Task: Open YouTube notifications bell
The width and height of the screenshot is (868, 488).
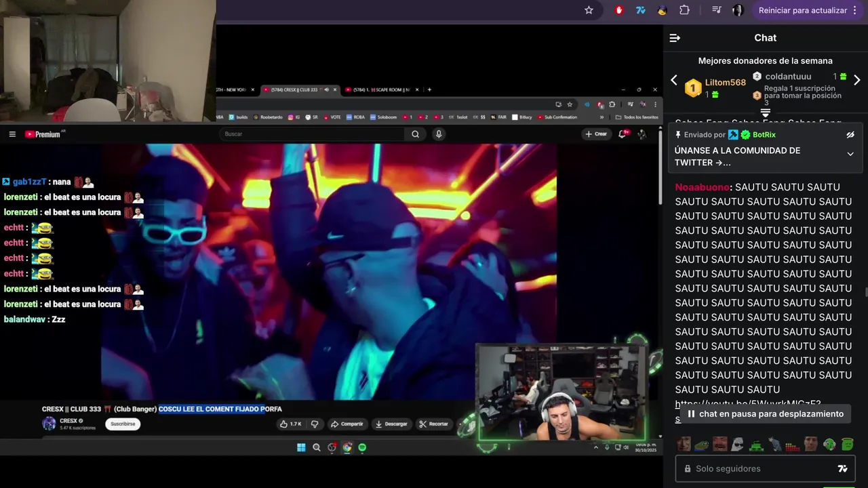Action: (623, 134)
